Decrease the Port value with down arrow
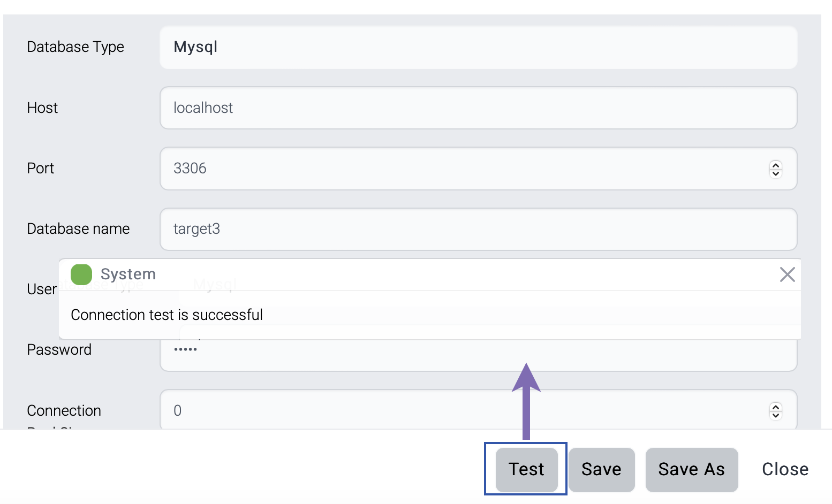Viewport: 832px width, 504px height. point(775,173)
